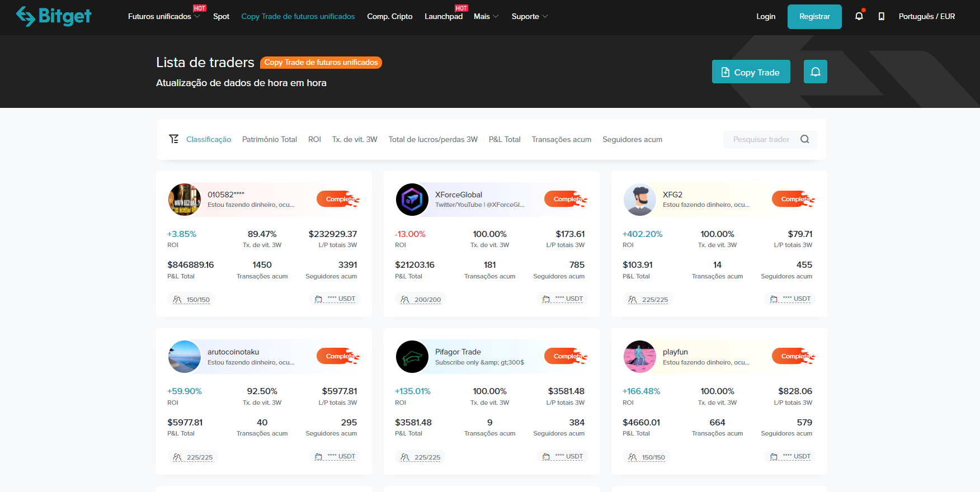
Task: Sort traders by ROI
Action: click(x=314, y=139)
